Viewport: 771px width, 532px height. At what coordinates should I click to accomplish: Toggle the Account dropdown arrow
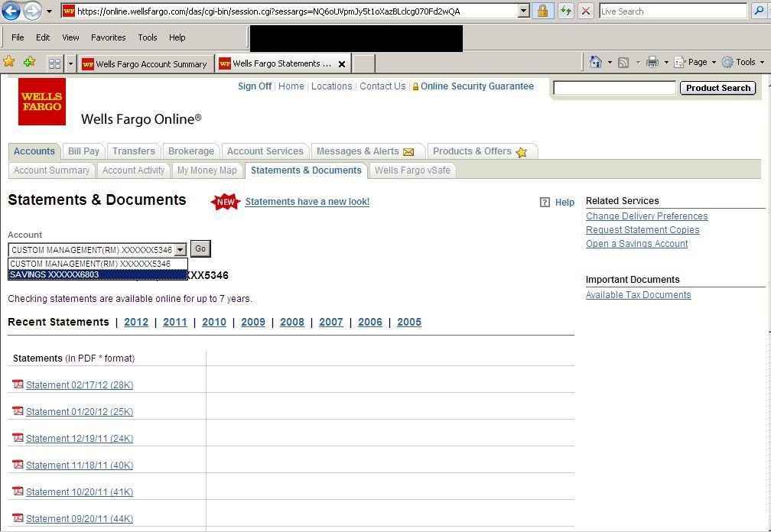181,249
